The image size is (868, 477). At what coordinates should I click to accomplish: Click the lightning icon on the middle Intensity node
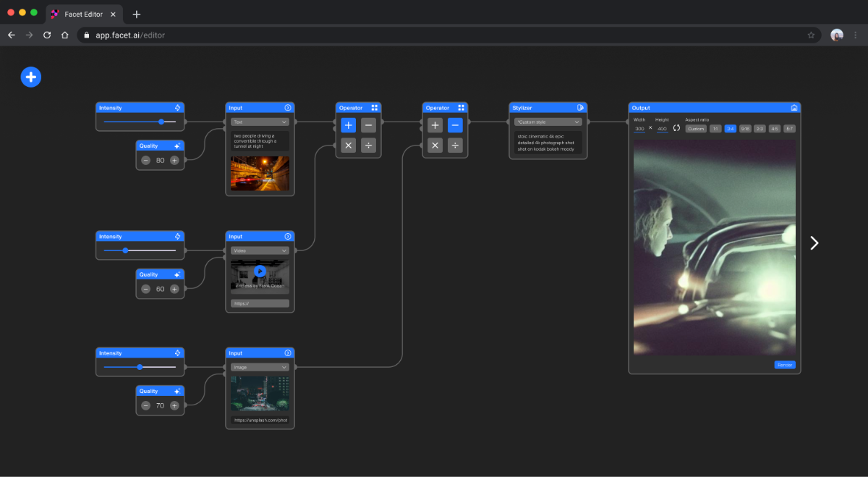[177, 237]
